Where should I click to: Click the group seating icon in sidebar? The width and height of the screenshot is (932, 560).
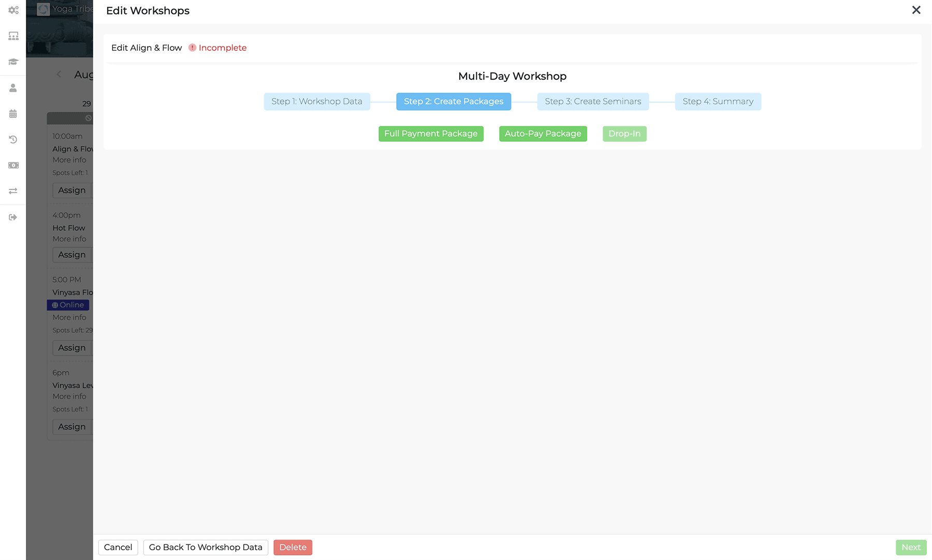[x=13, y=36]
